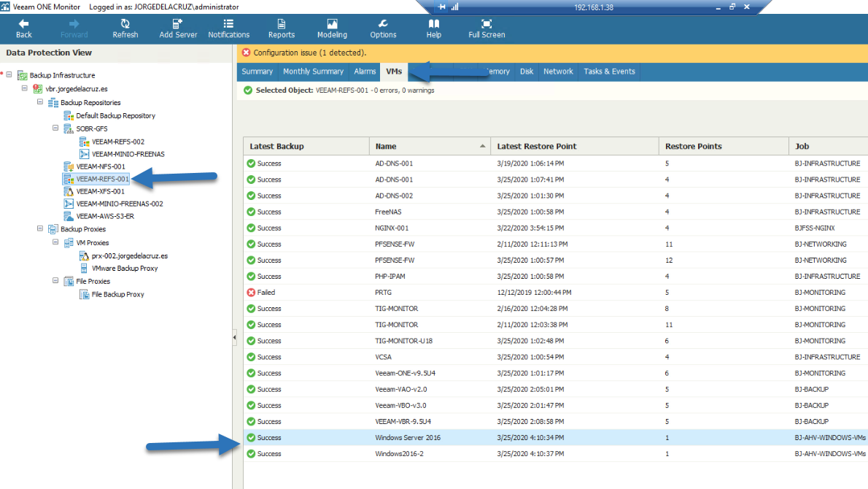Select the Windows2016-2 VM name

click(x=399, y=453)
